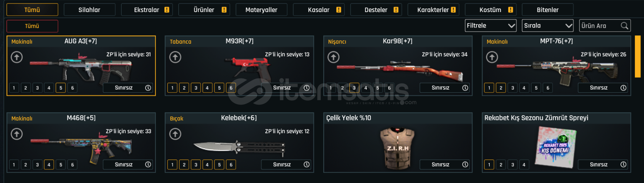Select slot 2 on MPT-76 card
Image resolution: width=644 pixels, height=183 pixels.
click(x=501, y=88)
